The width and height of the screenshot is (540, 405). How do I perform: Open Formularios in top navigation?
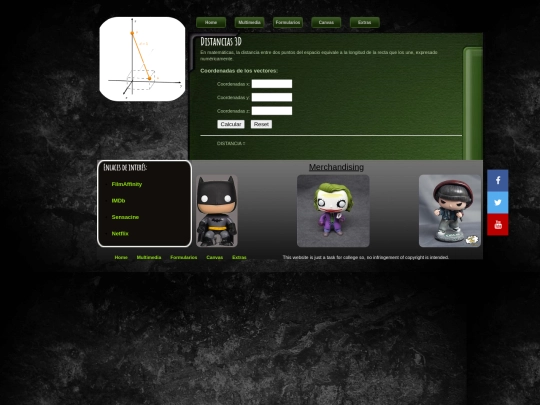(x=288, y=22)
